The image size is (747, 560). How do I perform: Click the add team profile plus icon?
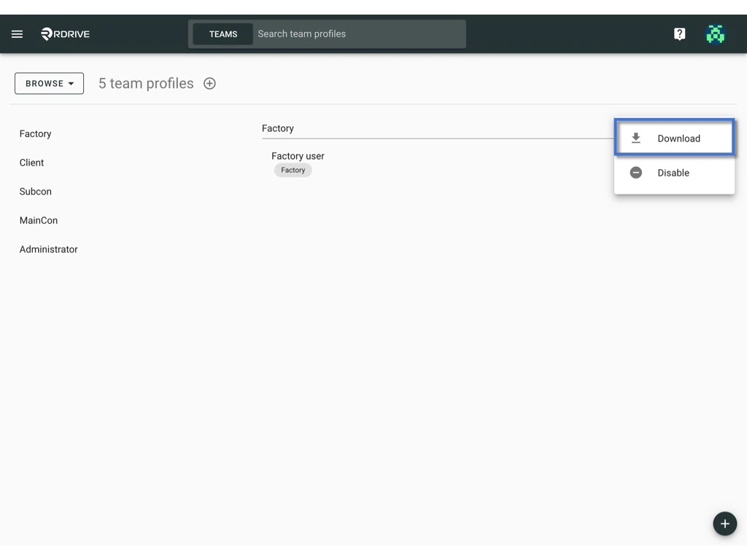coord(209,83)
